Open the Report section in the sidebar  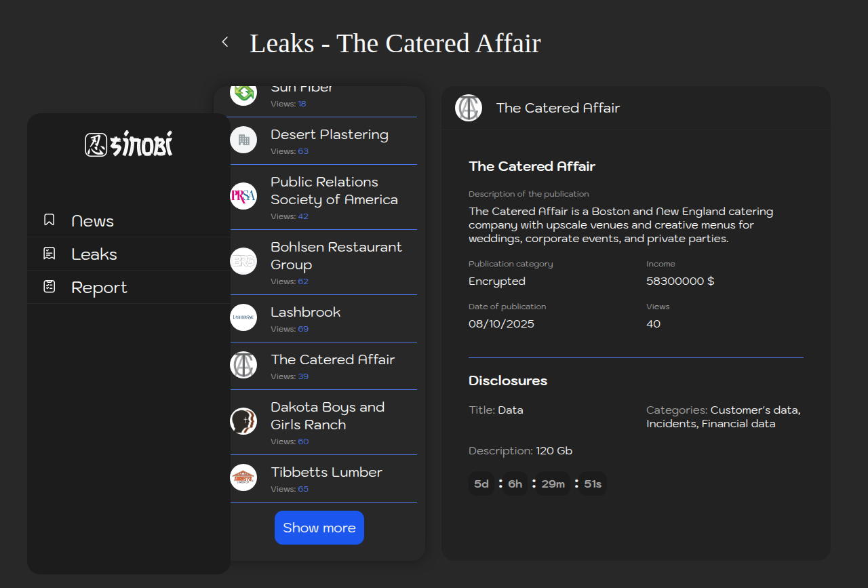(99, 288)
